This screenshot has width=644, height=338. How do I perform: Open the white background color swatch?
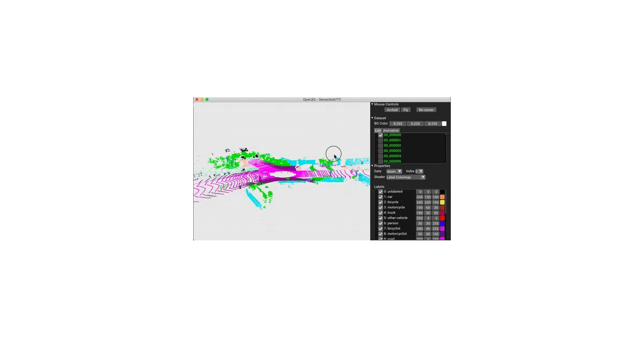[444, 123]
